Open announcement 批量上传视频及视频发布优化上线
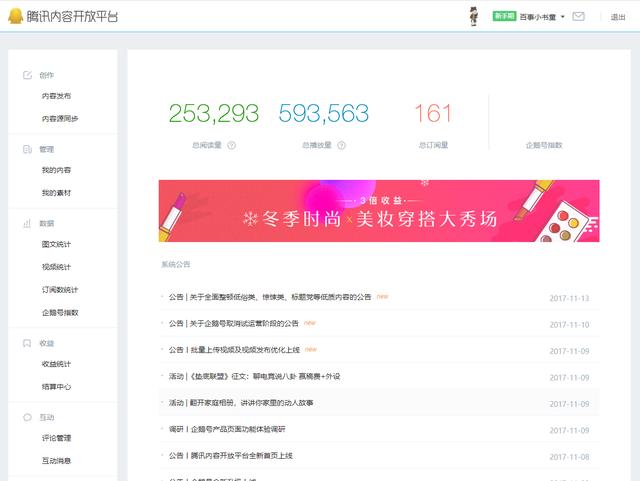 click(x=234, y=350)
